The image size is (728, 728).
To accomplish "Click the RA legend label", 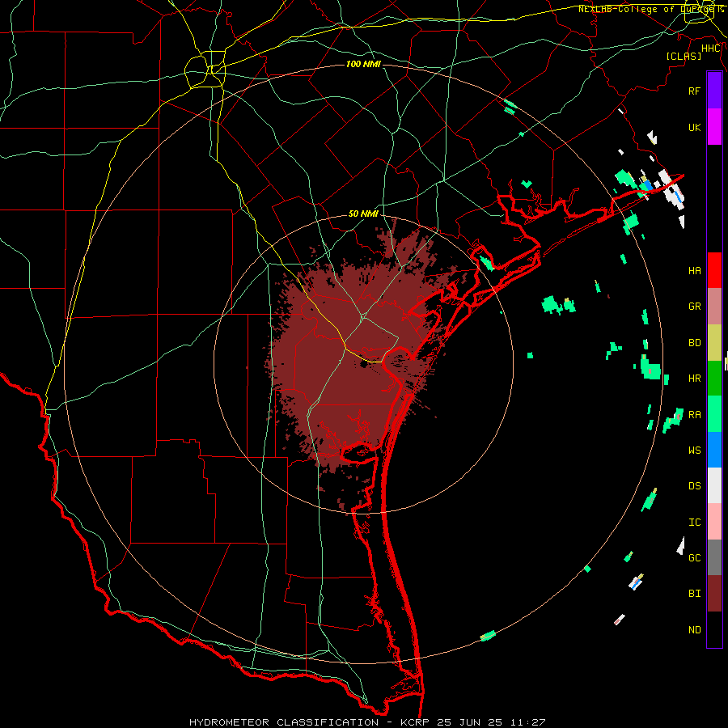I will pyautogui.click(x=694, y=415).
